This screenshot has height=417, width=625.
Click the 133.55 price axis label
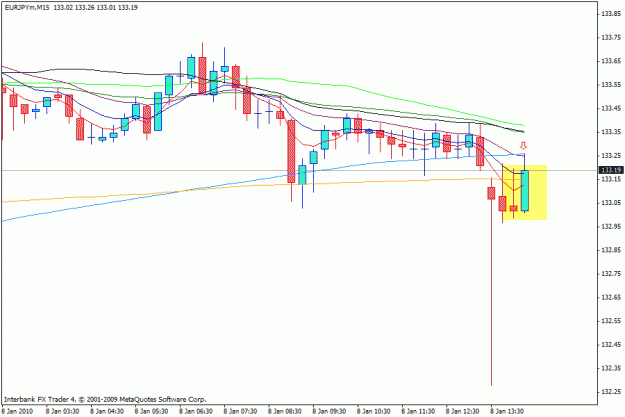[x=611, y=85]
